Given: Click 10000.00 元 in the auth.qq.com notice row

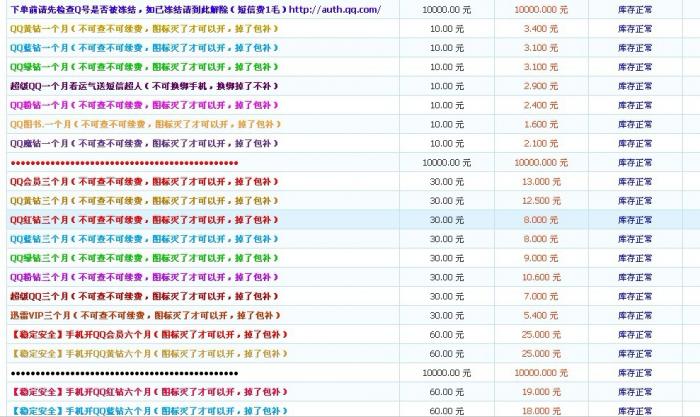Looking at the screenshot, I should (446, 9).
